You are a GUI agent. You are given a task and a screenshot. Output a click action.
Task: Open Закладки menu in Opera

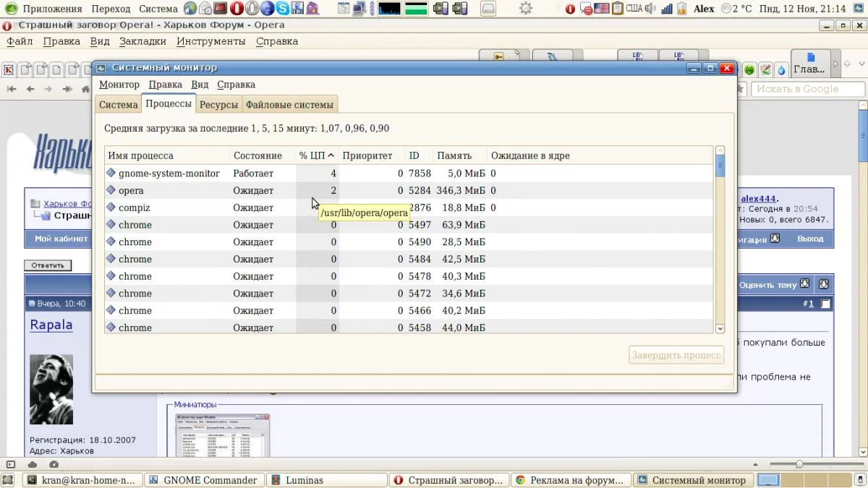pos(143,41)
